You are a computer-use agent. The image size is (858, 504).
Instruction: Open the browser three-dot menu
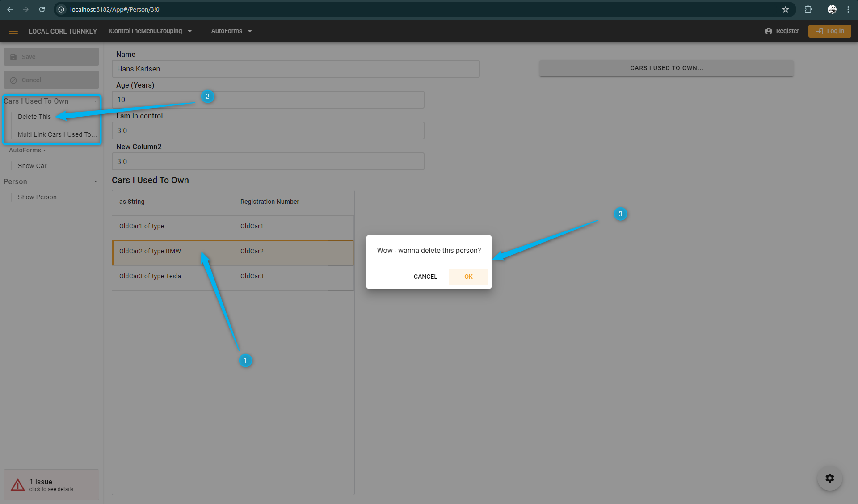848,9
